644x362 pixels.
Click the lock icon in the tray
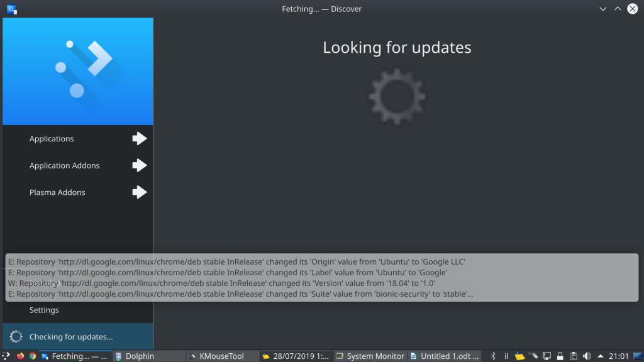pos(560,356)
